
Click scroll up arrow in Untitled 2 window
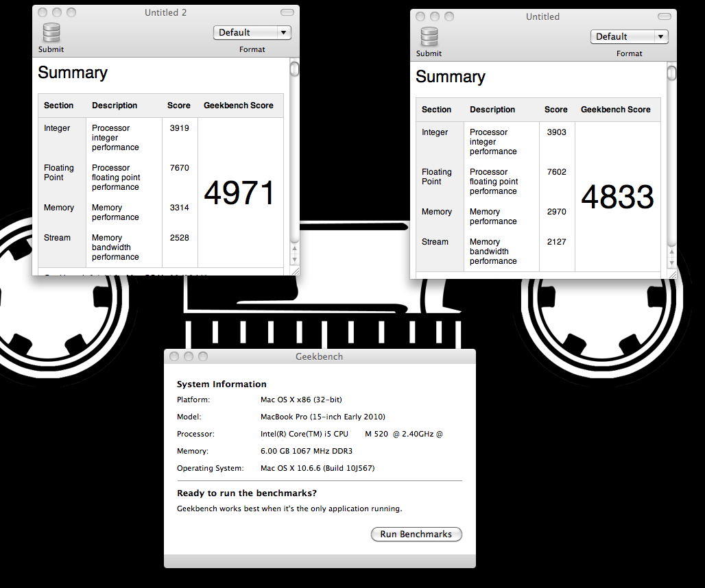(x=294, y=248)
